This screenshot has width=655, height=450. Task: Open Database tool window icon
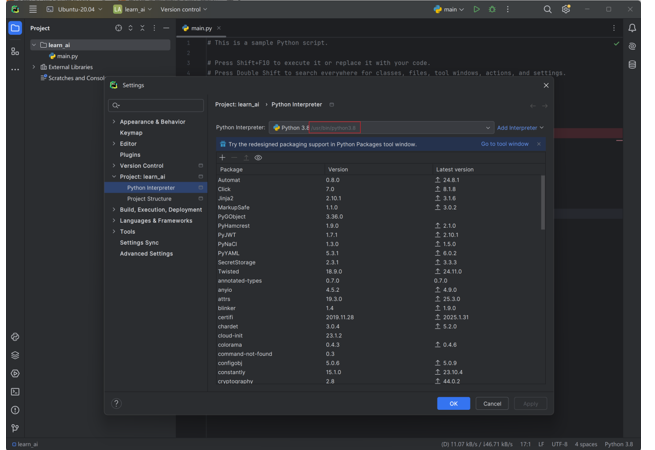pos(632,64)
